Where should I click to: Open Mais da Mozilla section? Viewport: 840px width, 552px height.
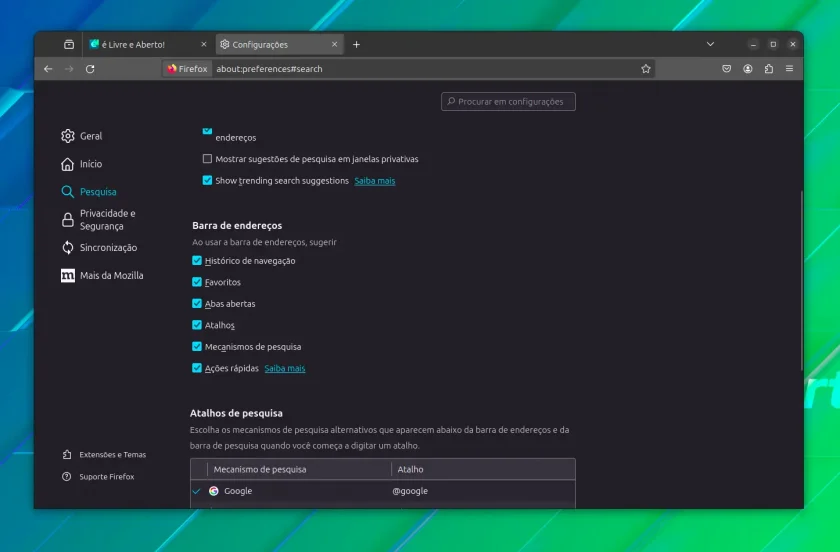(x=102, y=275)
